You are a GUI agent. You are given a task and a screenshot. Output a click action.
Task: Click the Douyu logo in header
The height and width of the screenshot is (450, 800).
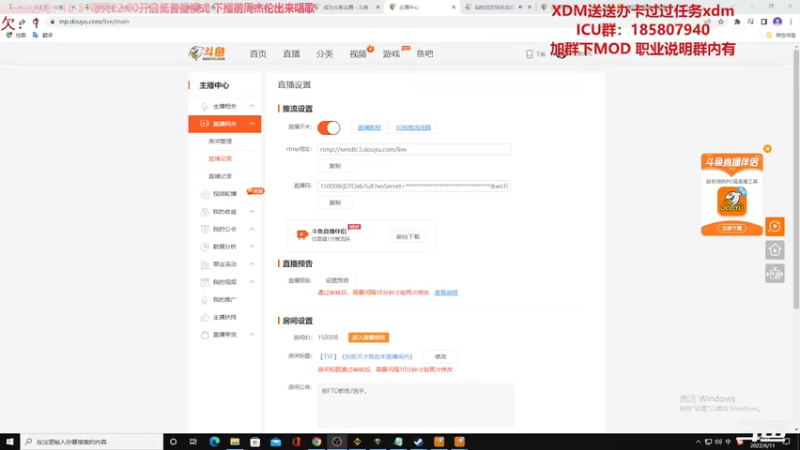(207, 53)
